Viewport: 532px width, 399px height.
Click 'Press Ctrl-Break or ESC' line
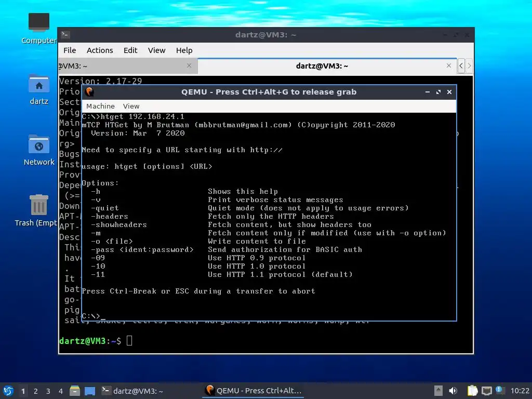click(198, 291)
